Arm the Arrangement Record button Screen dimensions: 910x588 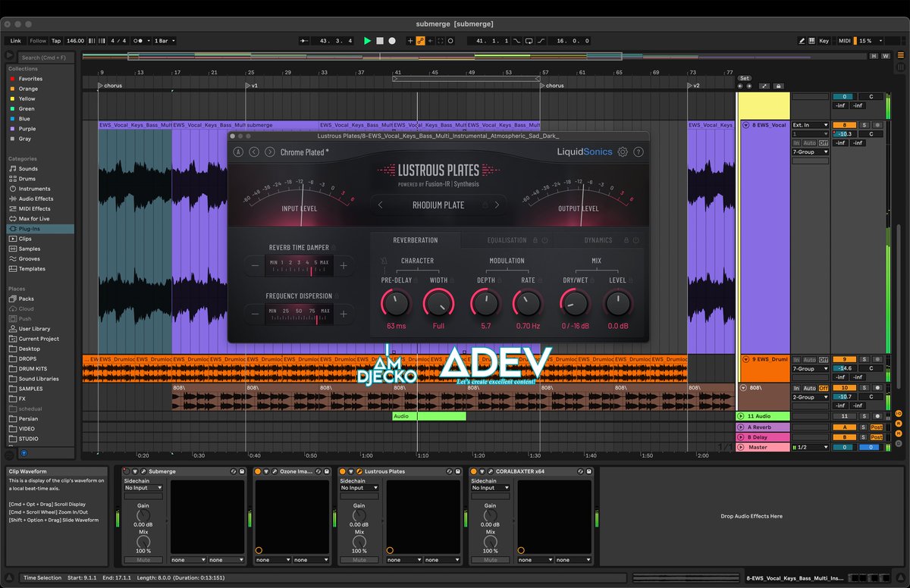(x=392, y=41)
